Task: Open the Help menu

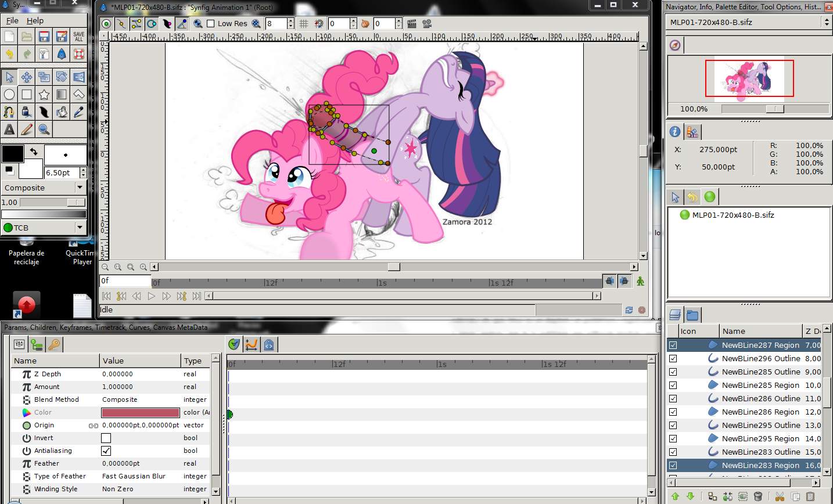Action: click(35, 20)
